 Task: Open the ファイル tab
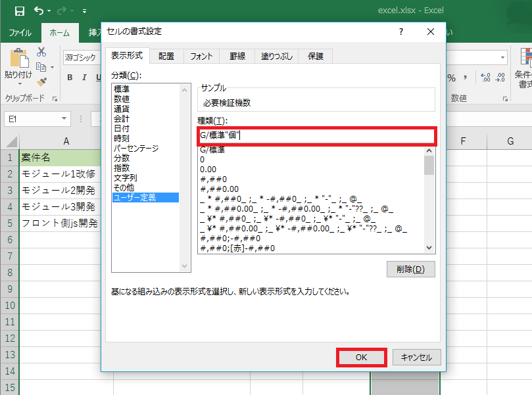click(20, 33)
